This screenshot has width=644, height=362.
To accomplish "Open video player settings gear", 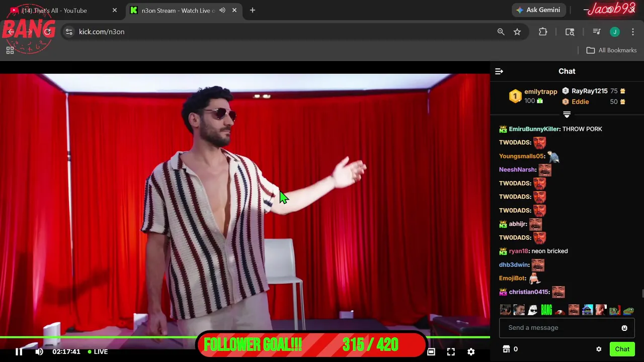I will point(471,352).
